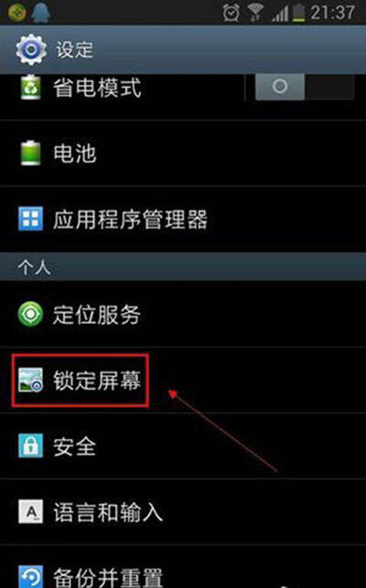Tap the alarm clock status icon
The image size is (366, 588).
point(231,13)
